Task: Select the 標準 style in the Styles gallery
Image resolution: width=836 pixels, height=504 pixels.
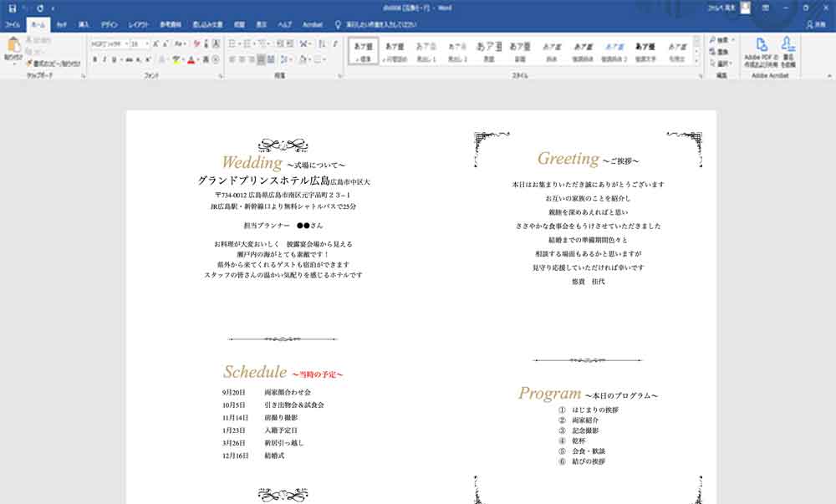Action: click(363, 50)
